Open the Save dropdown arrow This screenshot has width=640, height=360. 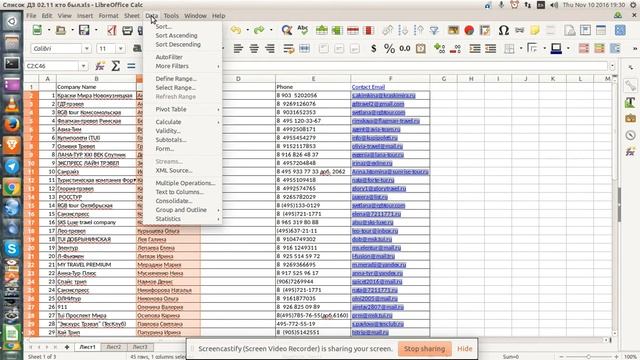(96, 30)
